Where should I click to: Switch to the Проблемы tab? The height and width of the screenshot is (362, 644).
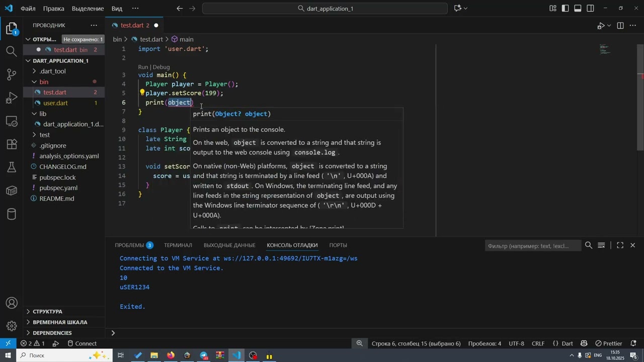pyautogui.click(x=129, y=245)
